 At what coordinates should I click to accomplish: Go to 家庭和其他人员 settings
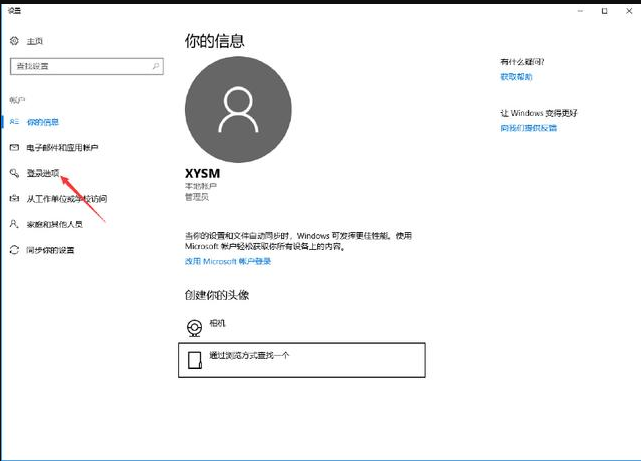tap(57, 224)
